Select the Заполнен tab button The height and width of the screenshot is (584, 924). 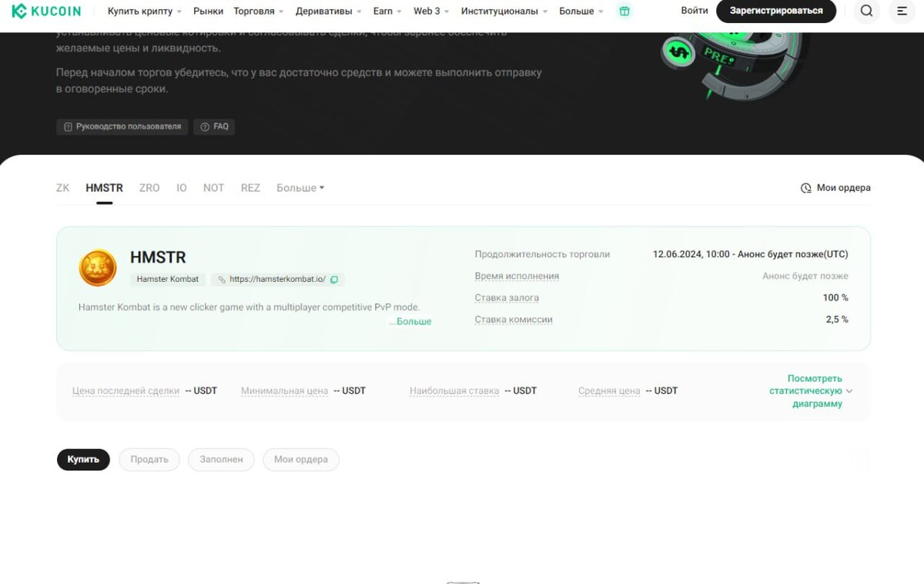[221, 460]
